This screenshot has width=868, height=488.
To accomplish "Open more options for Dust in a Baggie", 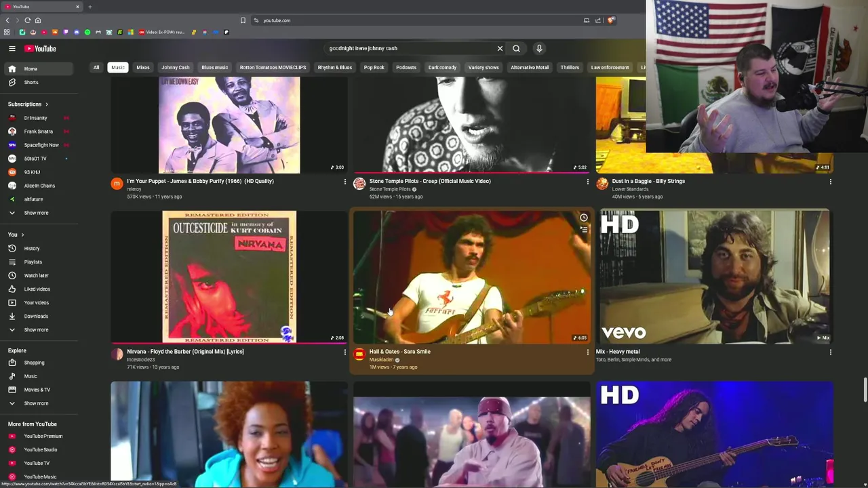I will point(830,182).
